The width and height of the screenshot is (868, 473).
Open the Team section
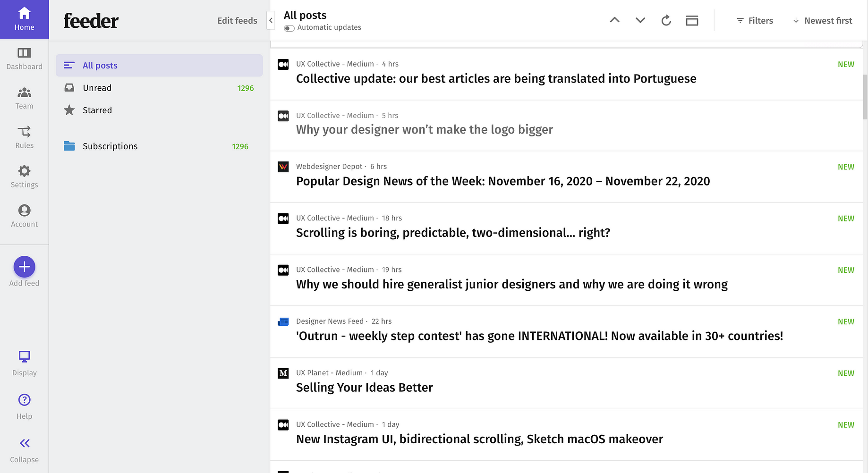click(24, 98)
